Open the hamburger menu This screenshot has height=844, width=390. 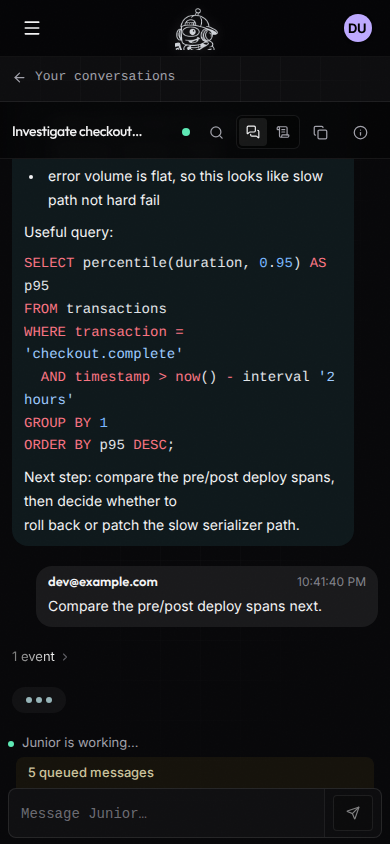[x=32, y=28]
